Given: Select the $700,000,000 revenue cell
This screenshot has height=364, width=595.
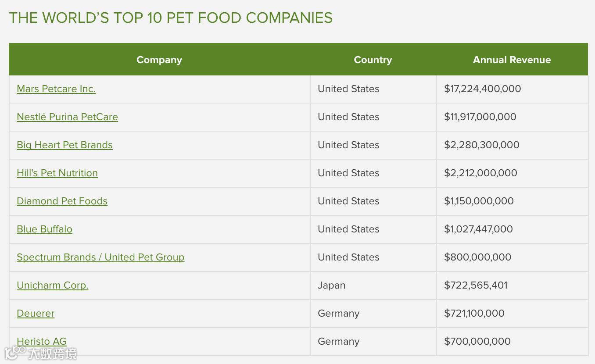Looking at the screenshot, I should pyautogui.click(x=512, y=342).
